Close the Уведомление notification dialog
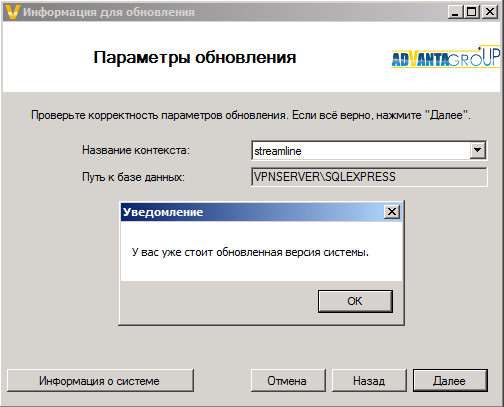This screenshot has width=504, height=407. [392, 211]
